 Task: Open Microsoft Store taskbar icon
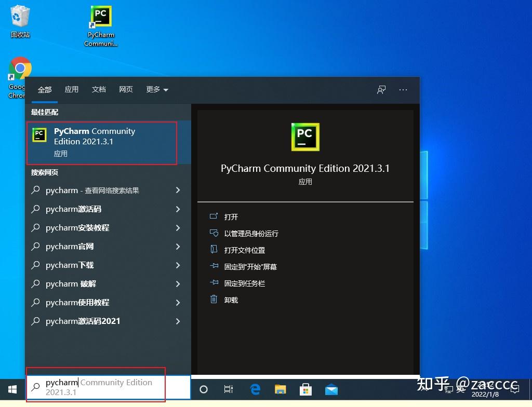(305, 389)
